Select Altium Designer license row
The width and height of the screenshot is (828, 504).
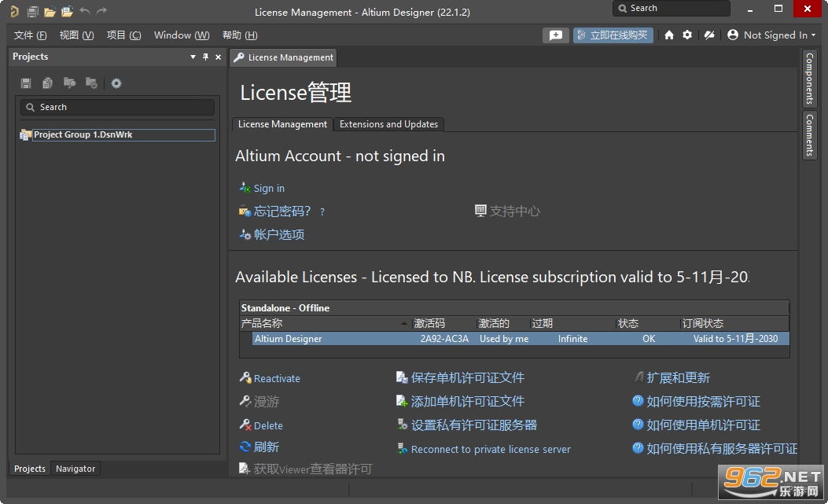(520, 339)
